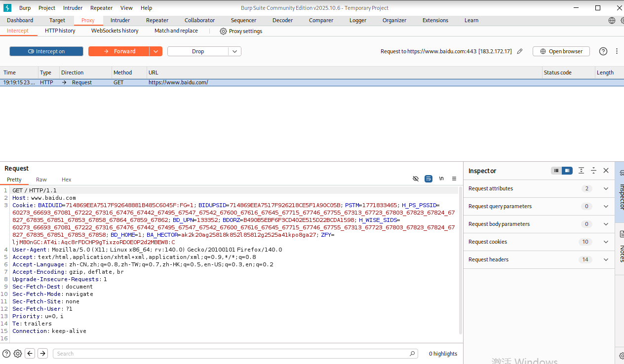Open the Forward dropdown arrow
This screenshot has height=364, width=624.
(156, 51)
